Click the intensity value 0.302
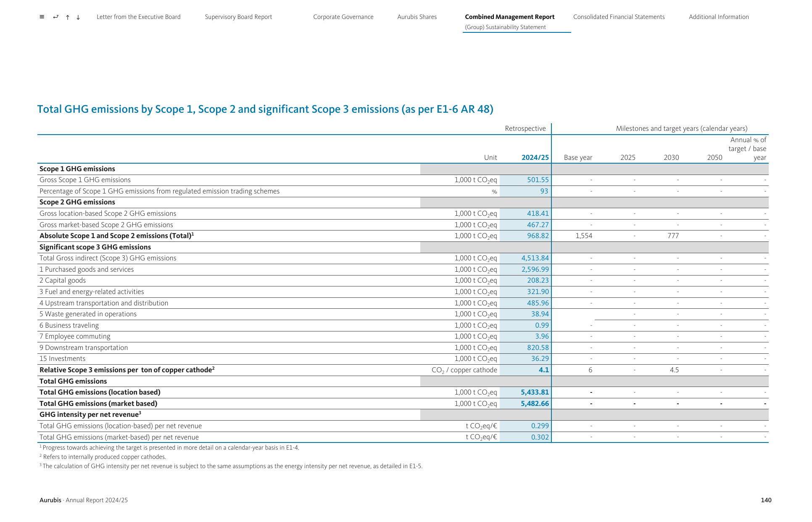812x522 pixels. 540,437
